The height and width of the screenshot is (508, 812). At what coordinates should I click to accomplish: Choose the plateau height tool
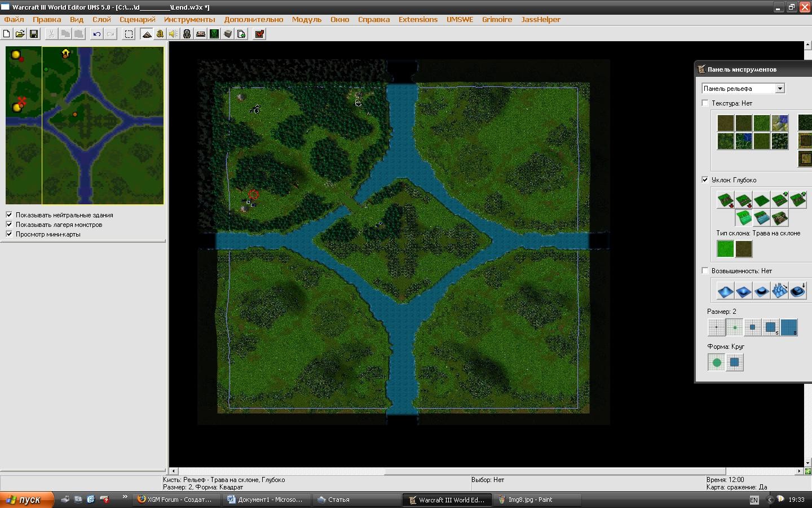(761, 291)
